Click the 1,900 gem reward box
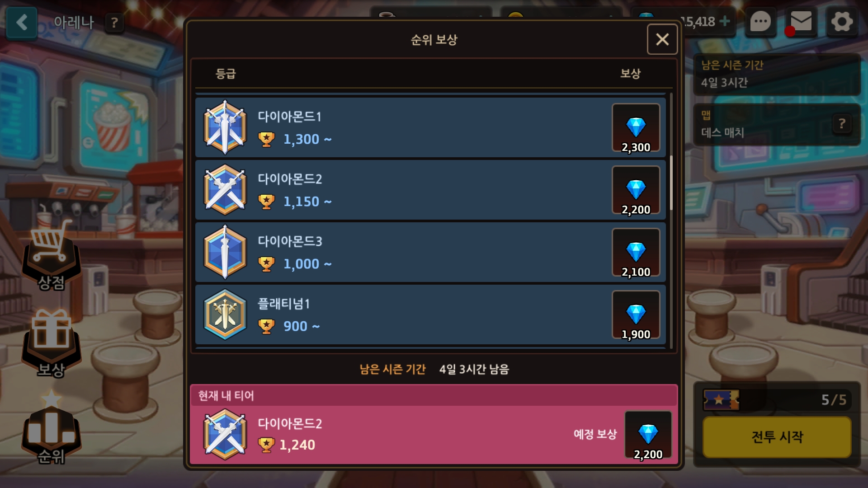 click(636, 315)
